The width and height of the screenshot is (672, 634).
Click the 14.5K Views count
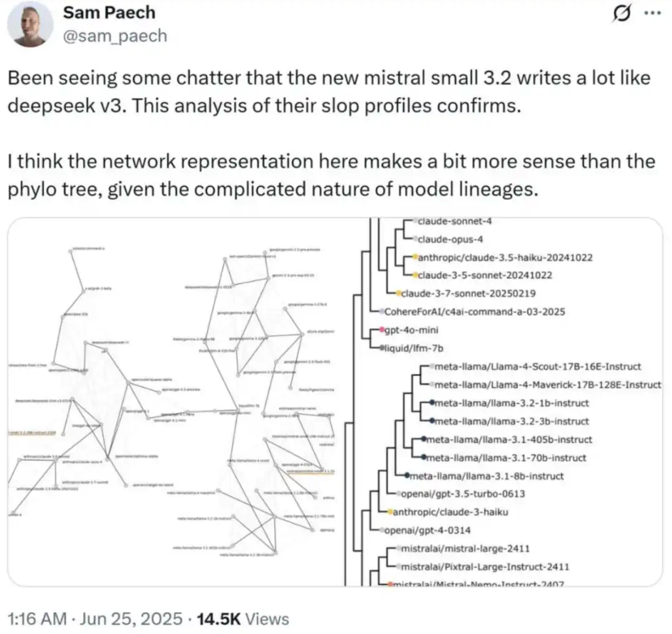coord(243,619)
